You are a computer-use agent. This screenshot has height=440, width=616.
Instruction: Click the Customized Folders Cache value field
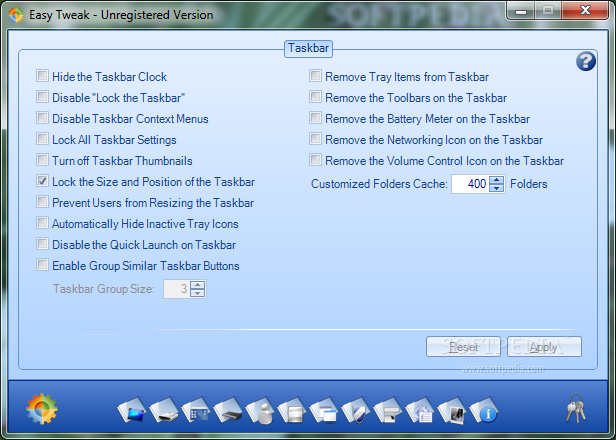(x=470, y=184)
